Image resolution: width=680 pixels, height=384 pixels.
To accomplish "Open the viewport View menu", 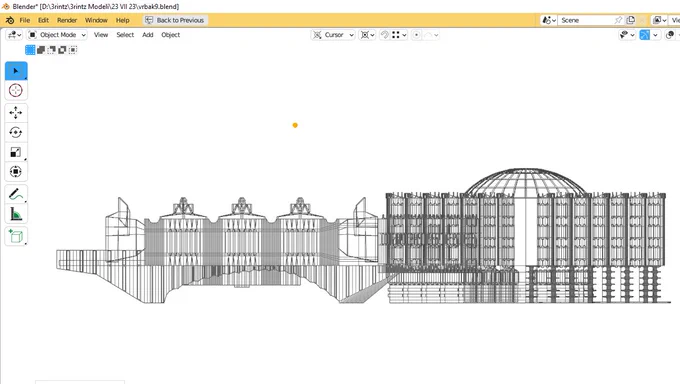I will [101, 35].
